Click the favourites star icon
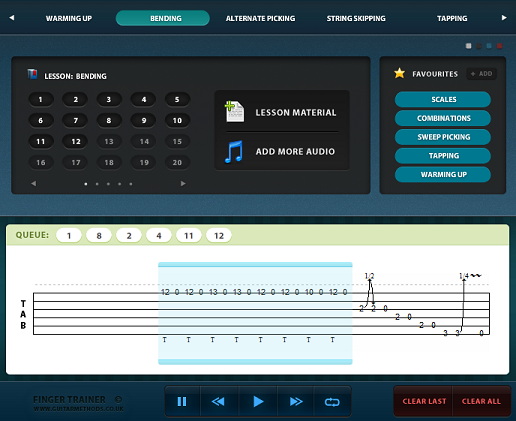Screen dimensions: 516x421 [x=399, y=73]
